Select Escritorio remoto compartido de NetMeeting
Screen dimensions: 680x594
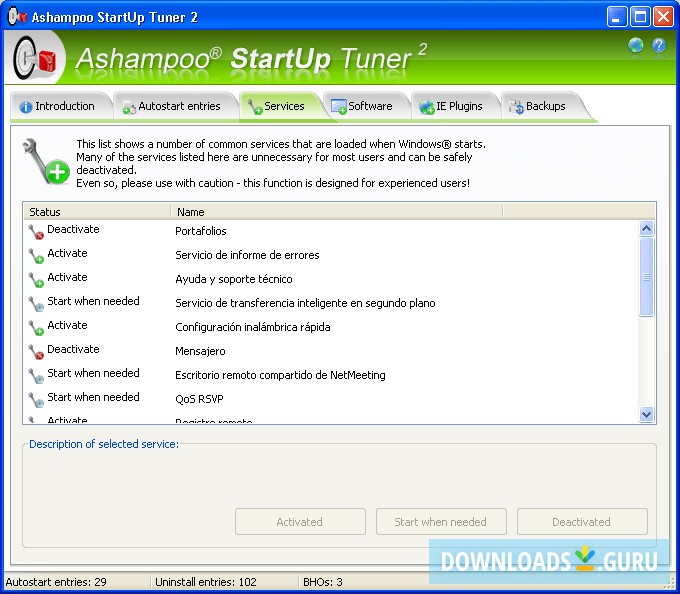[280, 375]
